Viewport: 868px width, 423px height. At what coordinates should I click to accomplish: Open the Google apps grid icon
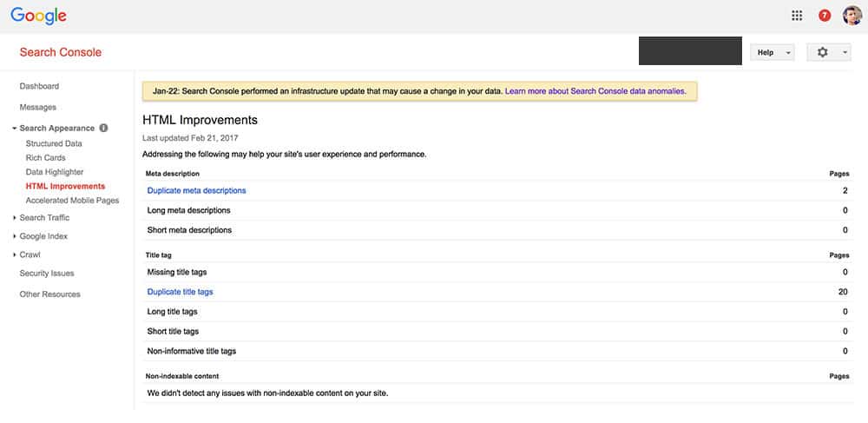pos(797,16)
